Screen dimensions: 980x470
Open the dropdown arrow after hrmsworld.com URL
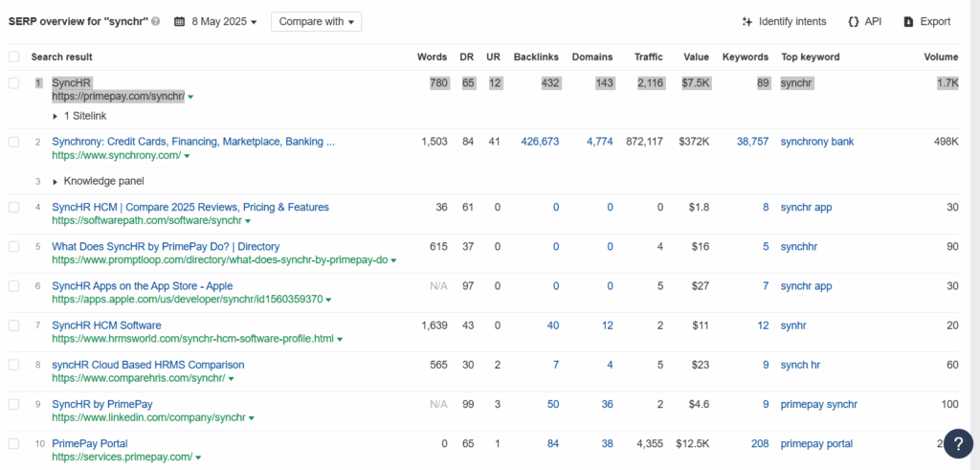[x=340, y=339]
